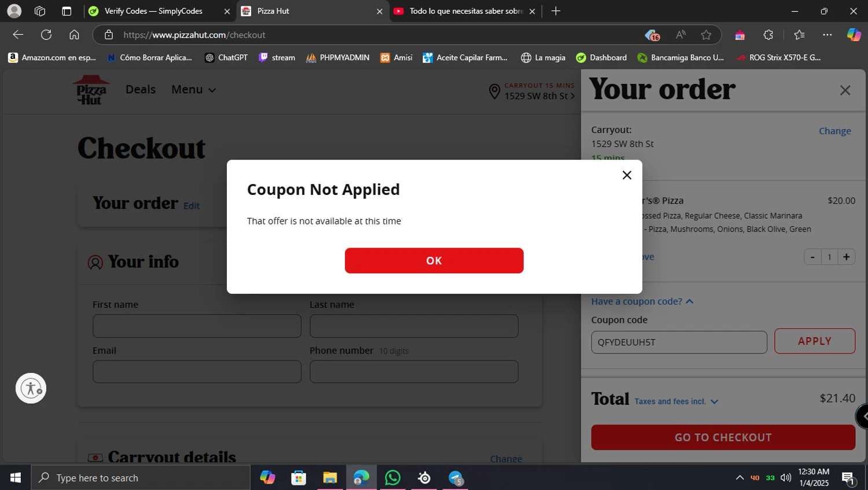View site information lock icon
This screenshot has height=490, width=868.
click(108, 35)
